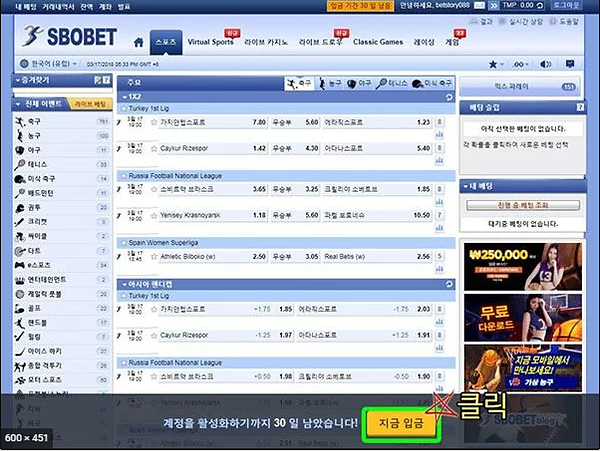Edit favorites with the pencil icon
The image size is (600, 451).
pos(98,80)
